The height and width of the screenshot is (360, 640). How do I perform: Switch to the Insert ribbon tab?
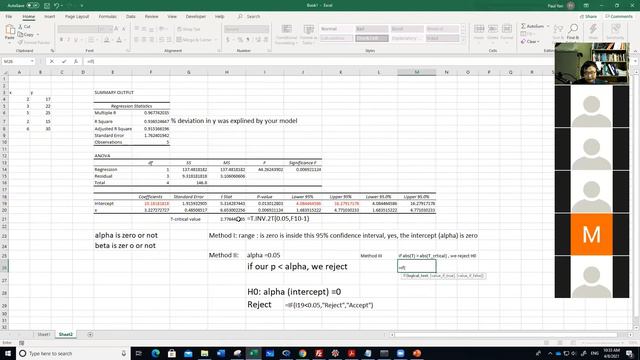click(x=50, y=17)
